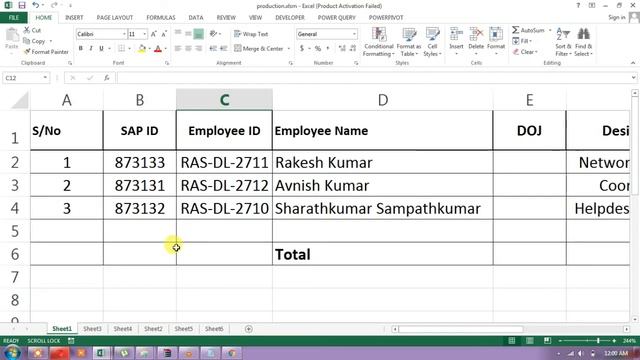
Task: Switch to the FORMULAS tab
Action: pyautogui.click(x=161, y=18)
